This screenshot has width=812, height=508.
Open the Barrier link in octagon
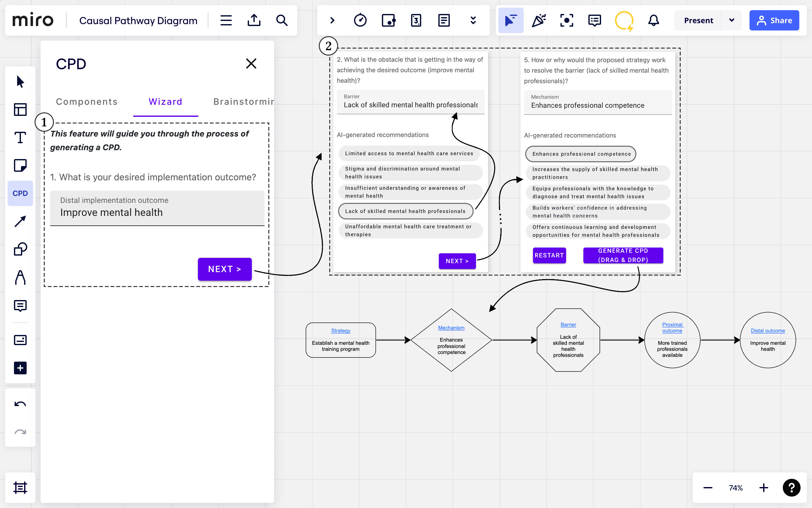pyautogui.click(x=568, y=324)
